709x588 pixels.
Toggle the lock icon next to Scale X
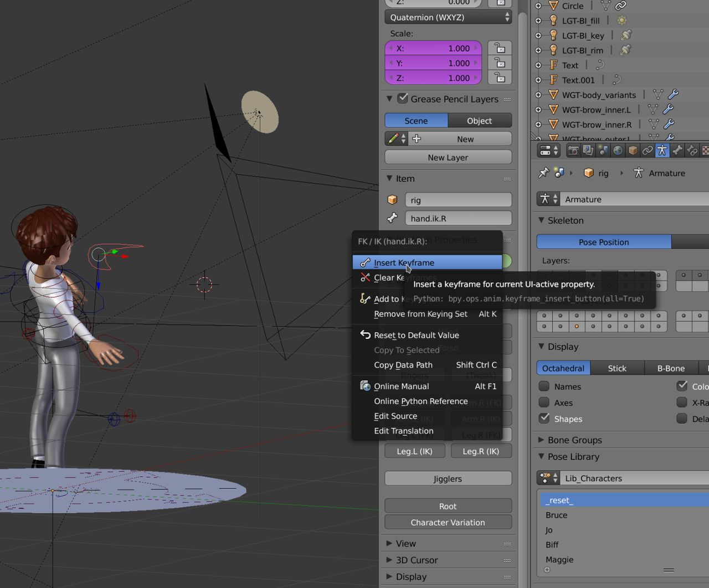[x=499, y=48]
